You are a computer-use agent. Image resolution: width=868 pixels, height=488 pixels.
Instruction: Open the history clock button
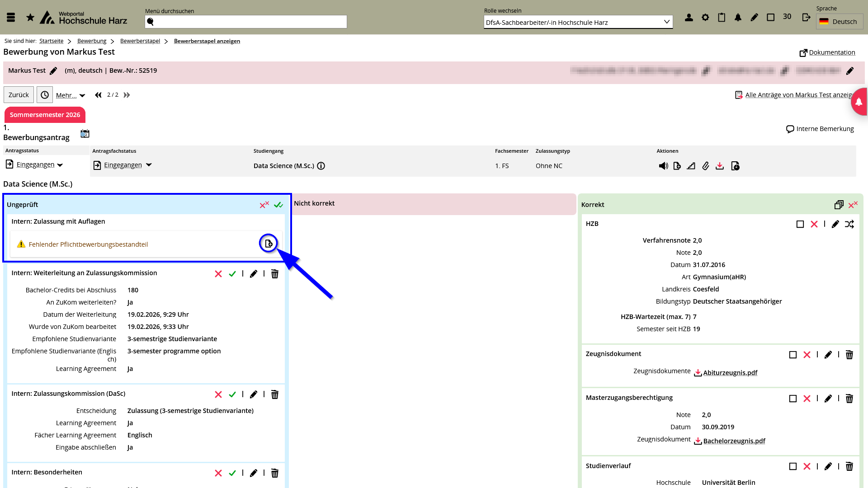(45, 95)
